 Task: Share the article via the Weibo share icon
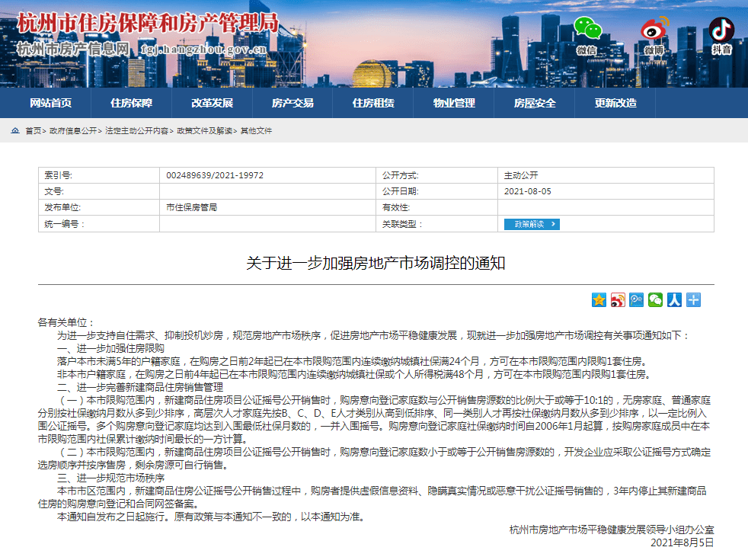(x=617, y=300)
